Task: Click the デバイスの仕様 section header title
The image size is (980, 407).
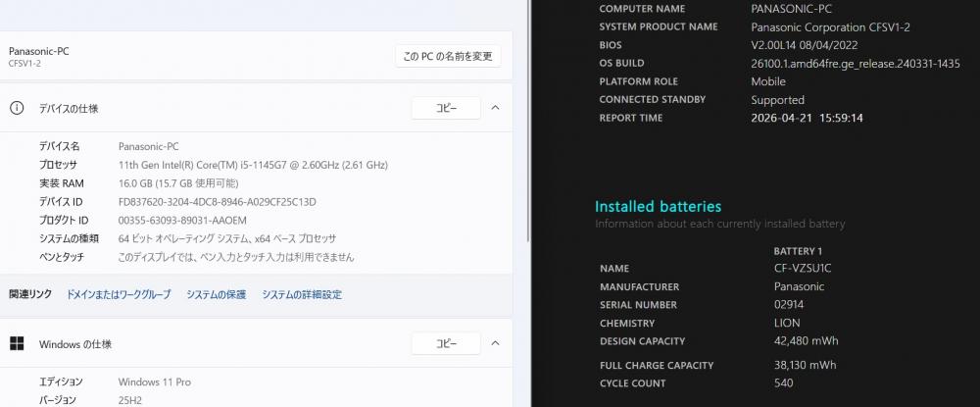Action: [x=69, y=109]
